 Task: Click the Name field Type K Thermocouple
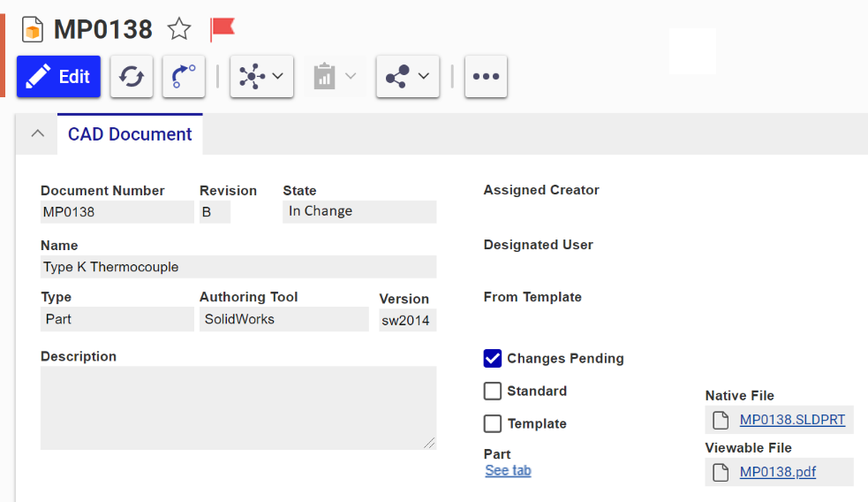(238, 267)
